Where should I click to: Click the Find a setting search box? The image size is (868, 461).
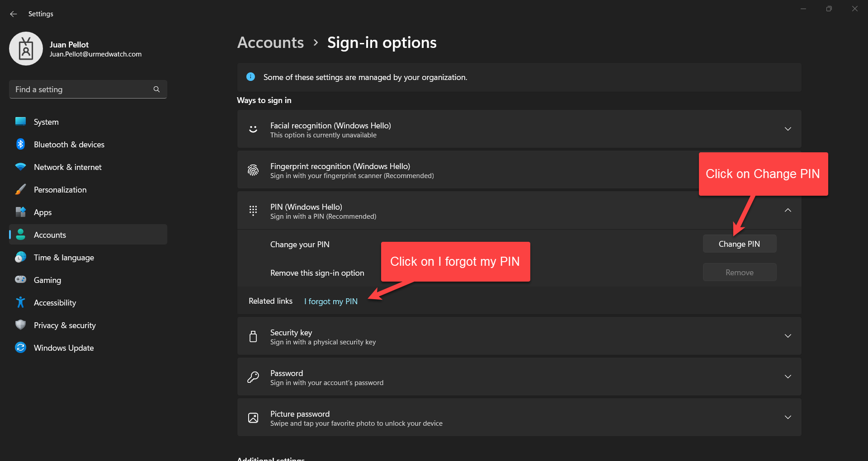[81, 89]
